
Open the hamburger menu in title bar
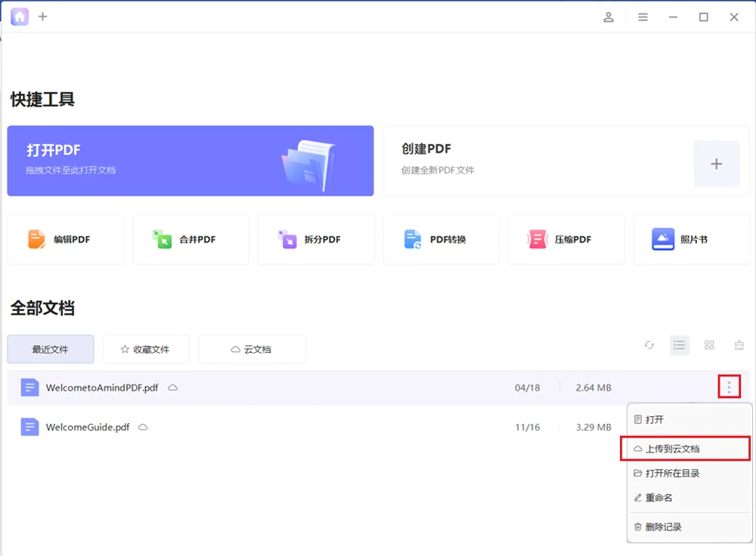[x=643, y=17]
